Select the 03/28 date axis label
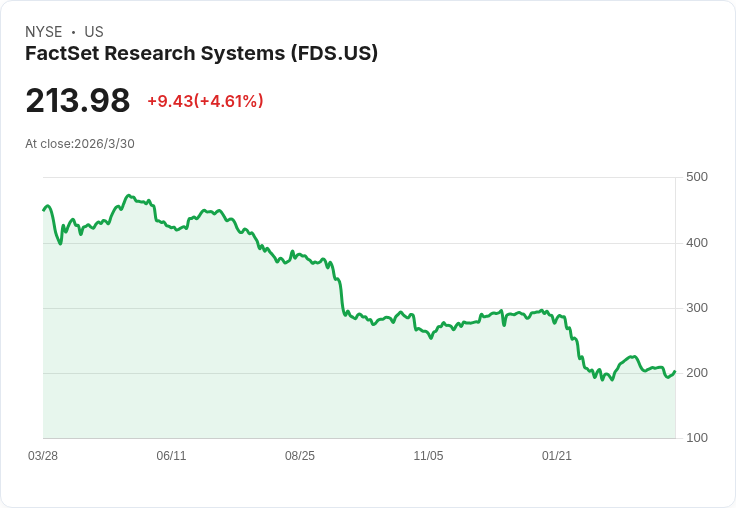Image resolution: width=736 pixels, height=508 pixels. (43, 456)
